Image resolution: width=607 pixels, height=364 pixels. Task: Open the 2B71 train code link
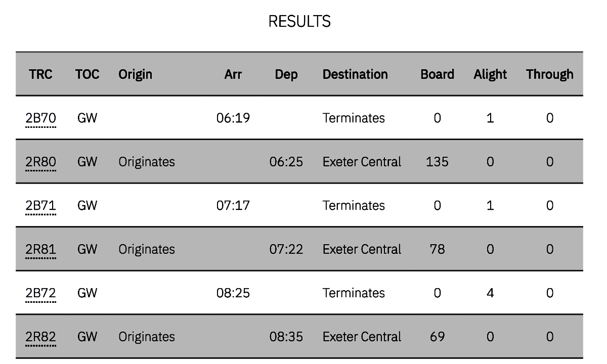tap(40, 206)
